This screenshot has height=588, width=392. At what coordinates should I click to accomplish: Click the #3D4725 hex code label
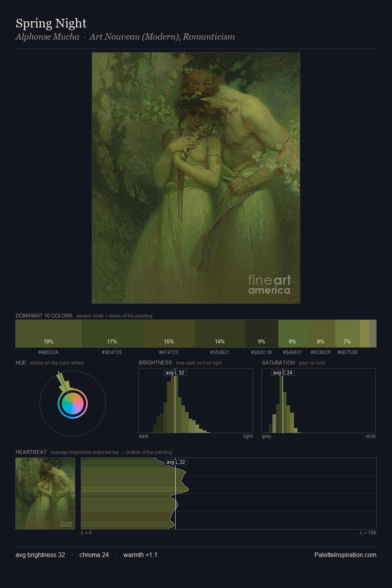(x=112, y=352)
